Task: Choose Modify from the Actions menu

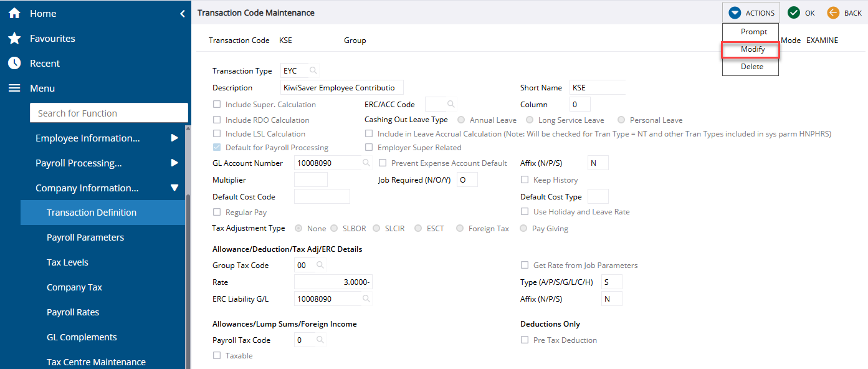Action: coord(752,49)
